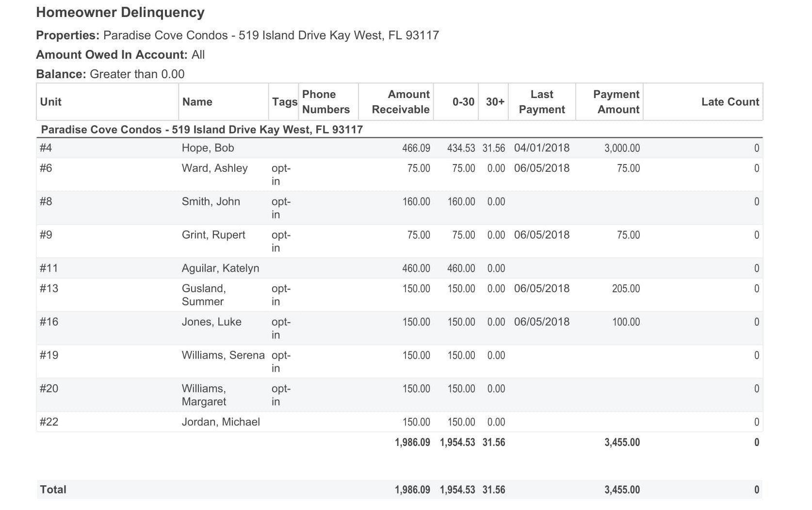Select the #16 unit for Jones, Luke

tap(49, 322)
